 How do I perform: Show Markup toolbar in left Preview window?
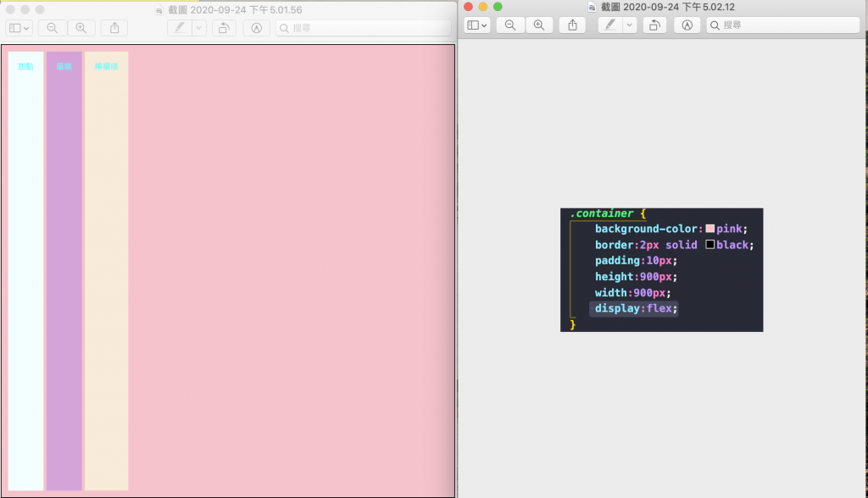point(256,28)
